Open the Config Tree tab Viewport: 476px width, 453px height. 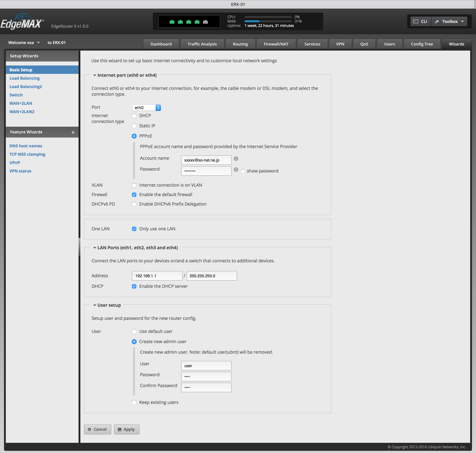pos(422,44)
